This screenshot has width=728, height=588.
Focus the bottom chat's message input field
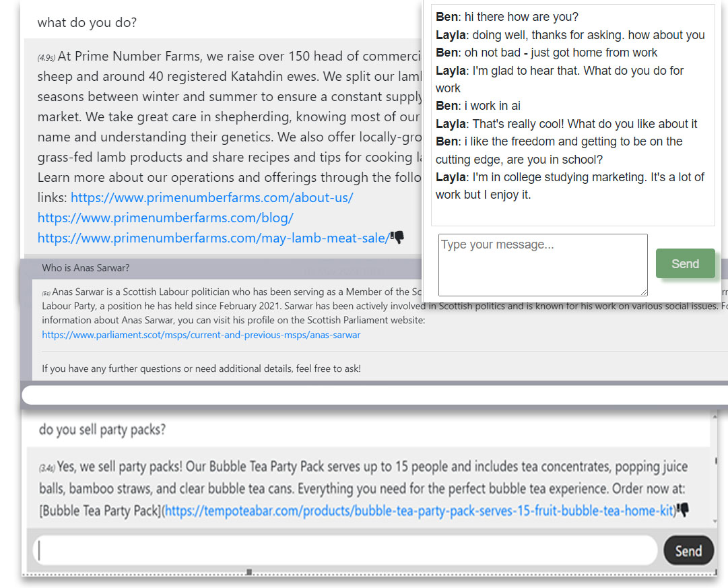(x=337, y=550)
